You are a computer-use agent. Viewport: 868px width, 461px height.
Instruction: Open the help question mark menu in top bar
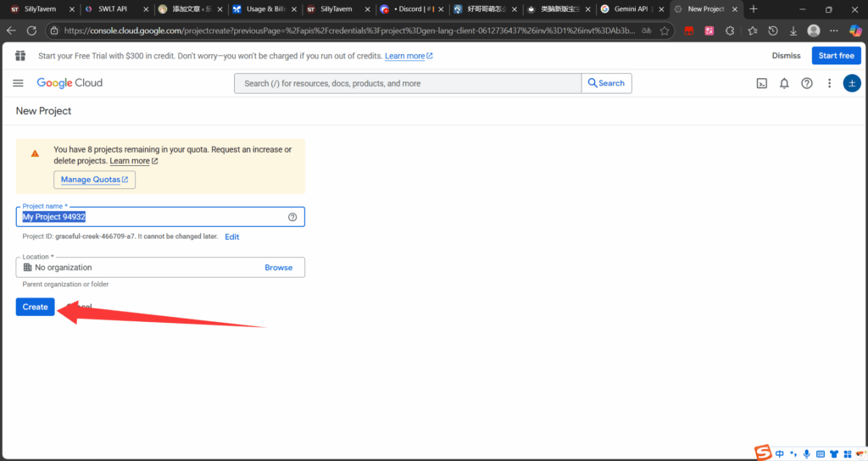807,83
